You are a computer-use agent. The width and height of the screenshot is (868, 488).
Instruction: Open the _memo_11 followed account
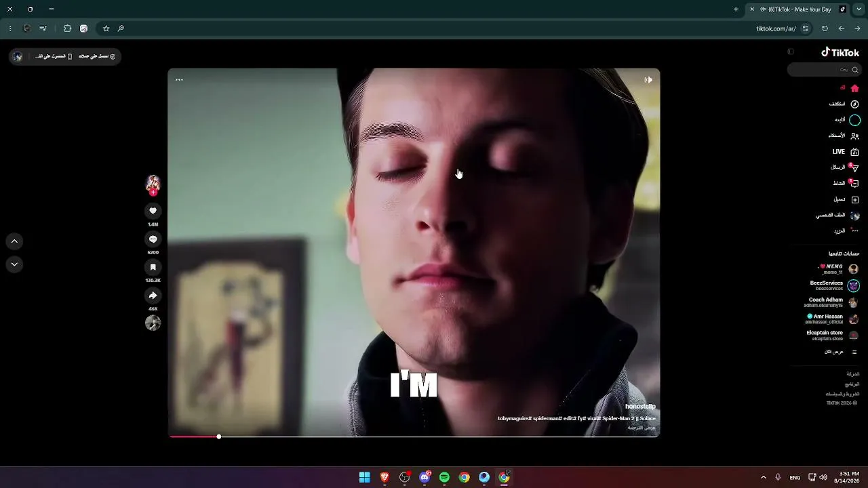coord(838,269)
